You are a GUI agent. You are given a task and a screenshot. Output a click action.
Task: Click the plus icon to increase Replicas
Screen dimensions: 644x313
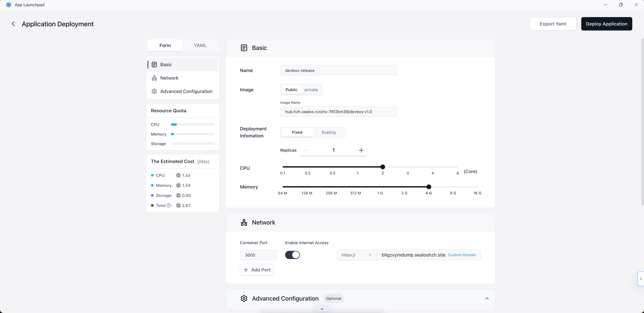[x=361, y=150]
